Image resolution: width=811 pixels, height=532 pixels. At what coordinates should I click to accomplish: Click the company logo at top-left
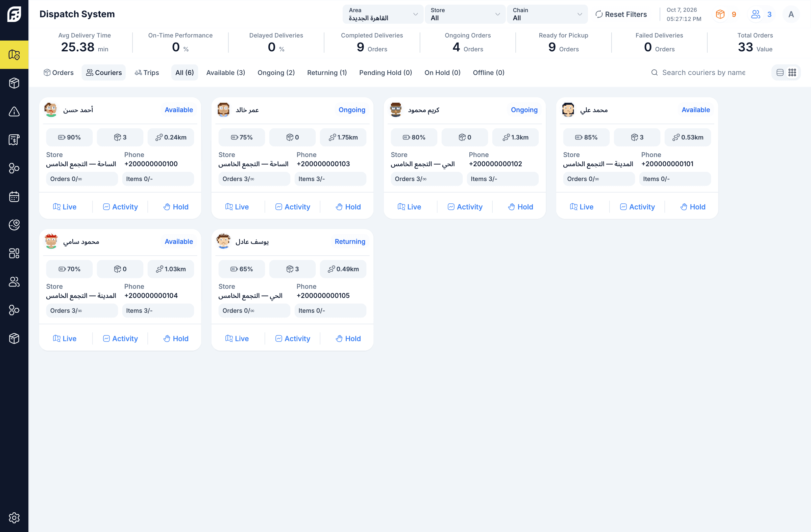click(x=14, y=14)
